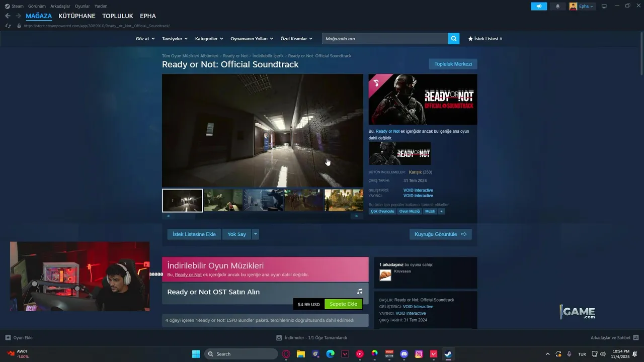Open Microsoft Edge from the taskbar
The image size is (644, 362).
330,354
